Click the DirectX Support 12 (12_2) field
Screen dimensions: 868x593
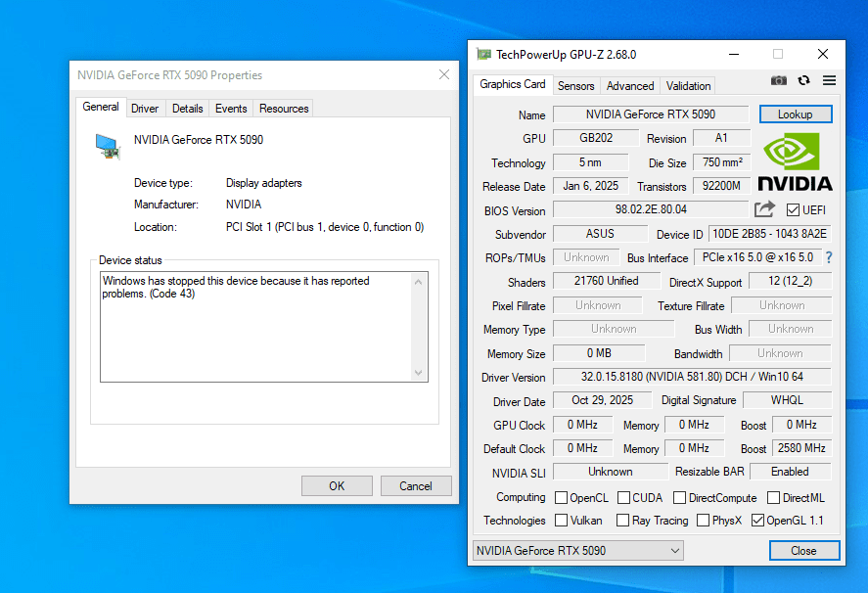click(x=790, y=281)
